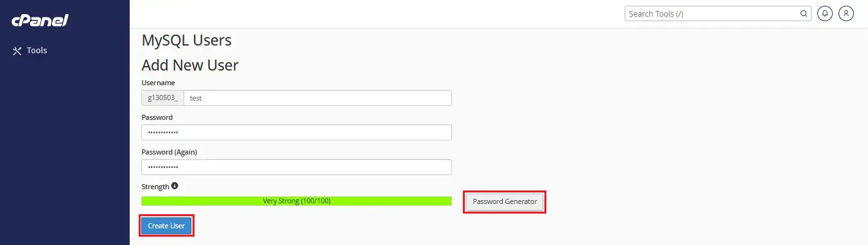This screenshot has width=868, height=245.
Task: Click the magnifier icon in the search box
Action: click(804, 13)
